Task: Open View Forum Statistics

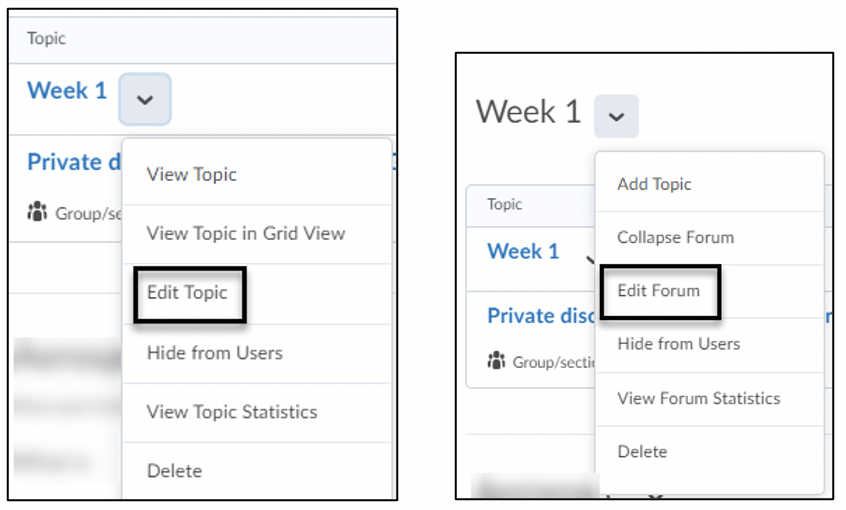Action: [x=698, y=398]
